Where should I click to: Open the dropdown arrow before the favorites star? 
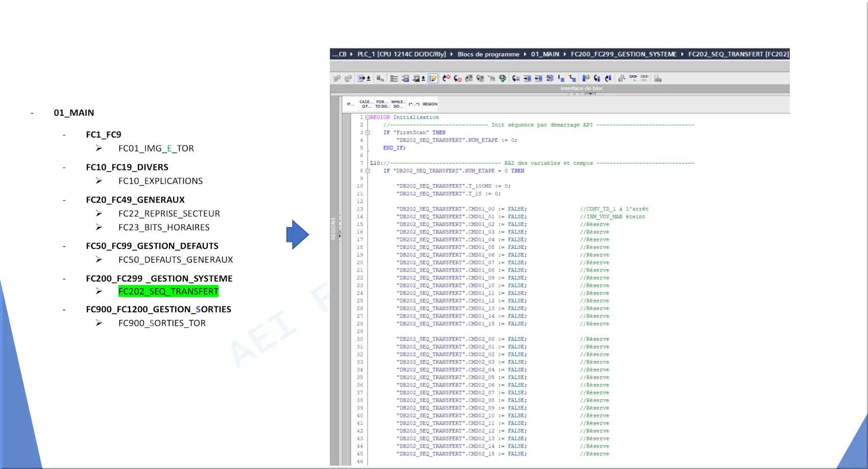pos(423,78)
